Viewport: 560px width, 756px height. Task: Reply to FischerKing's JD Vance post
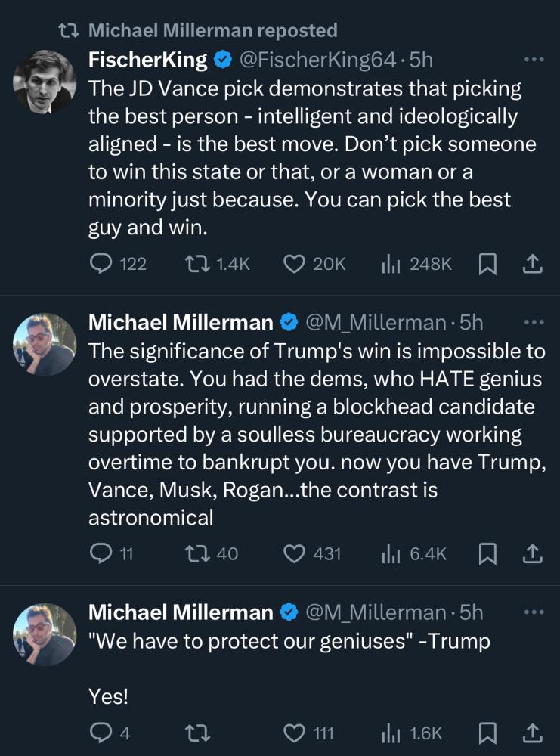click(101, 263)
